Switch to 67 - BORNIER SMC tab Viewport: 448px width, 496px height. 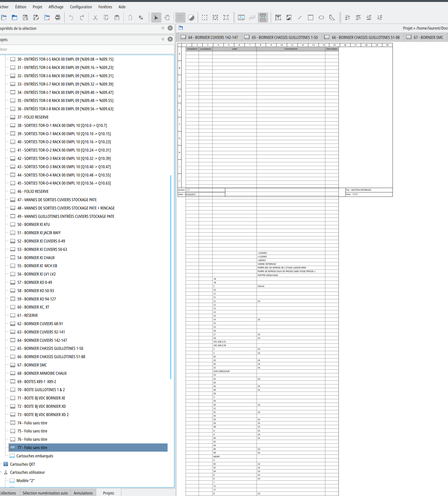(425, 37)
